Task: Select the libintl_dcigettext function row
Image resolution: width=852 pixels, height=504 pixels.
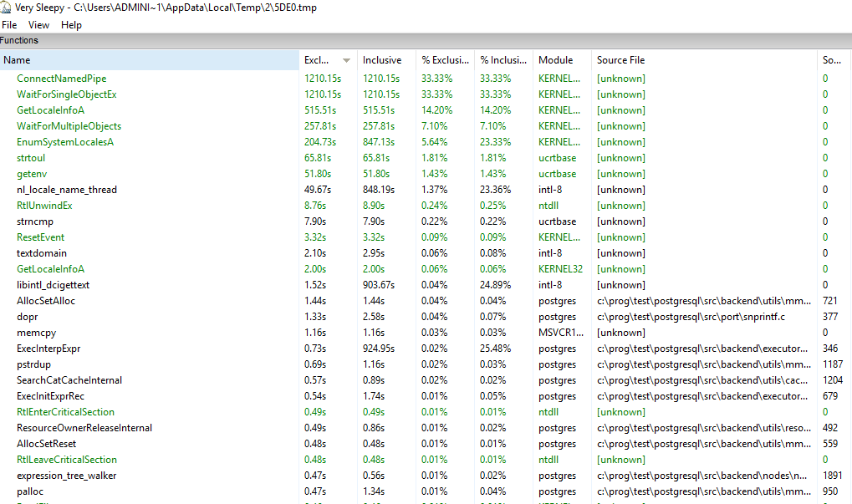Action: [x=53, y=285]
